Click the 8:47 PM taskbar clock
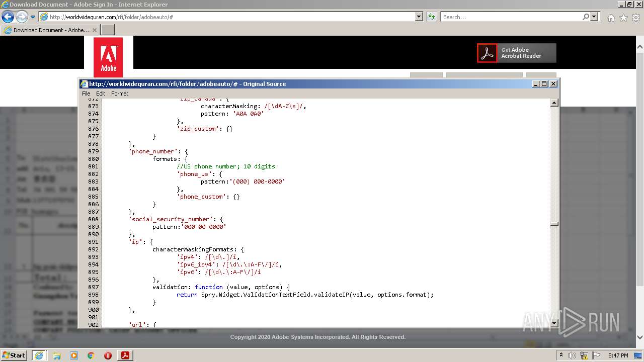644x362 pixels. (618, 355)
